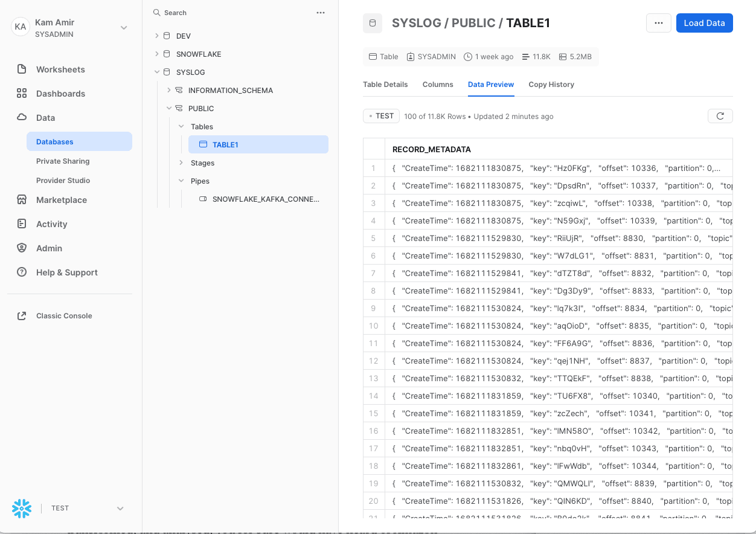Switch to the Columns tab

point(438,85)
